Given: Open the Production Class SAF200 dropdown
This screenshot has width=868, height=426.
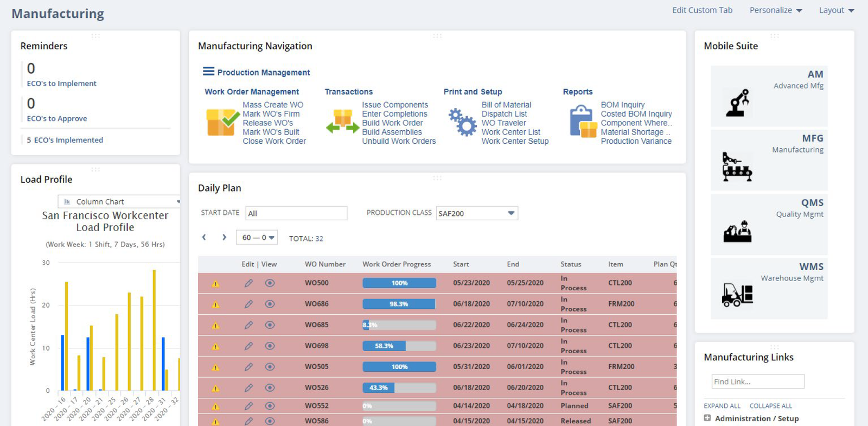Looking at the screenshot, I should coord(477,213).
